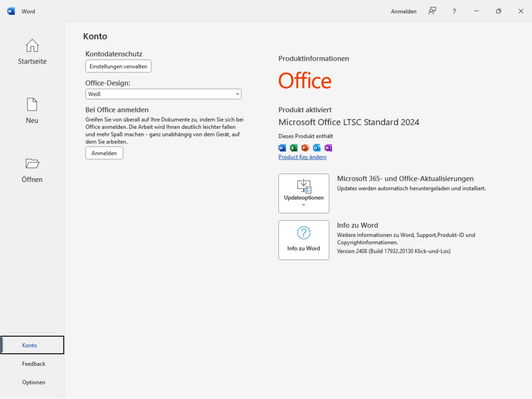
Task: Open Optionen in the left sidebar
Action: (33, 382)
